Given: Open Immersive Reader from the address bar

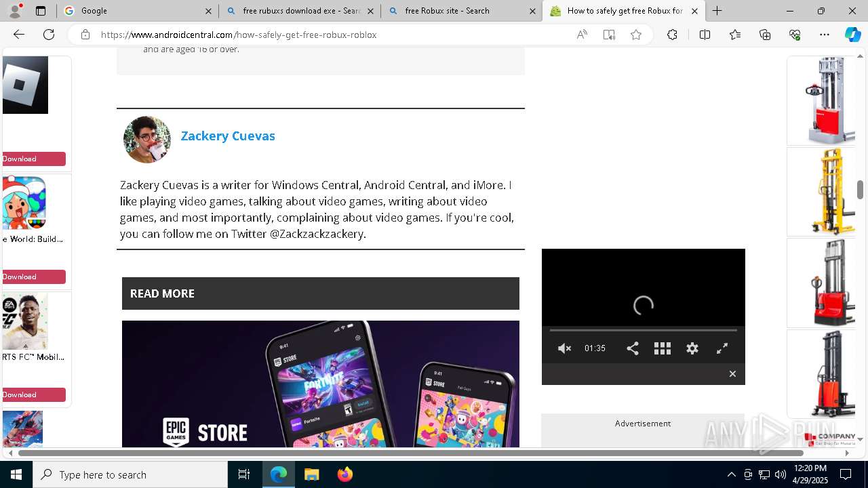Looking at the screenshot, I should [609, 35].
